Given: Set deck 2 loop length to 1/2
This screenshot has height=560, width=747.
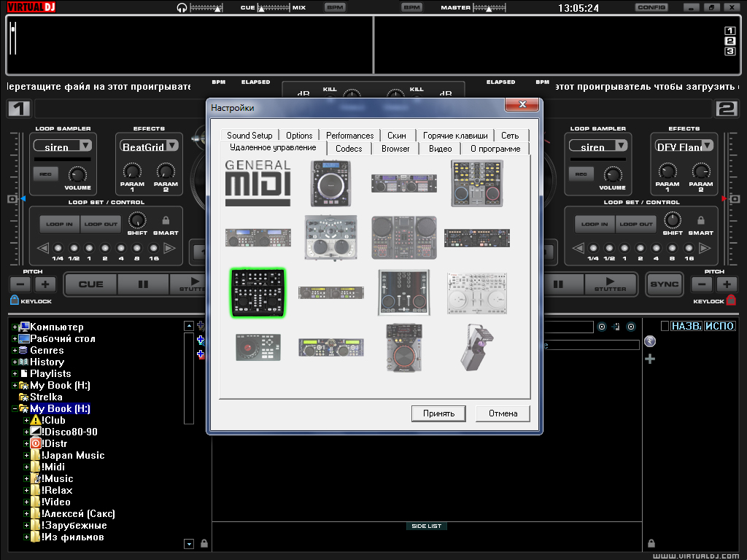Looking at the screenshot, I should tap(609, 248).
